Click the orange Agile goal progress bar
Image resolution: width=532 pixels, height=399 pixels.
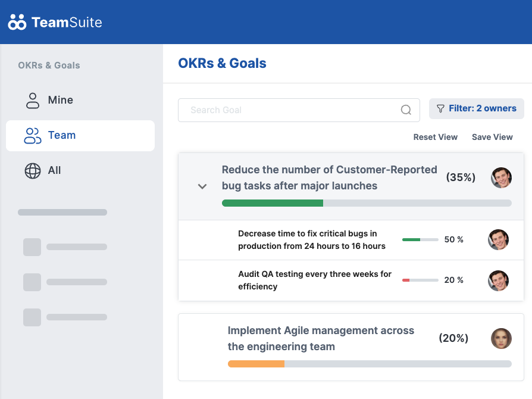[x=370, y=364]
